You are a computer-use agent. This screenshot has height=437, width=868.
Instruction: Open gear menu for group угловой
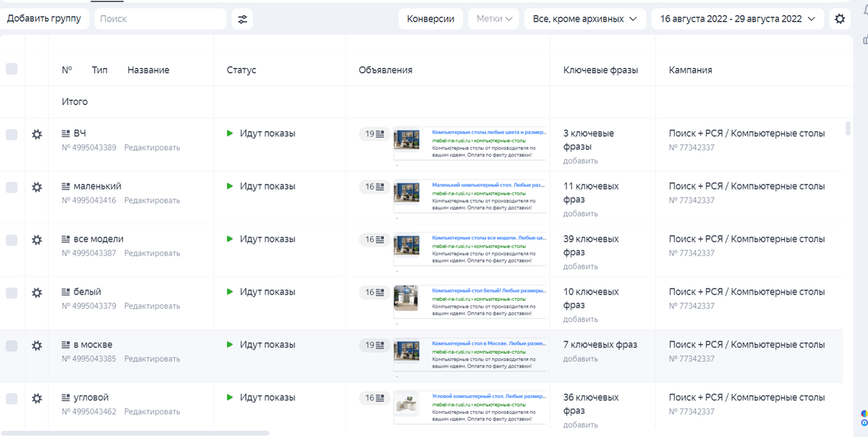coord(37,398)
